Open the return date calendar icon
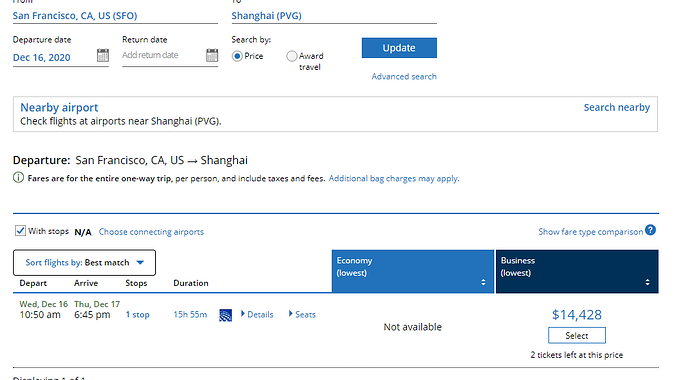This screenshot has width=690, height=380. tap(212, 55)
